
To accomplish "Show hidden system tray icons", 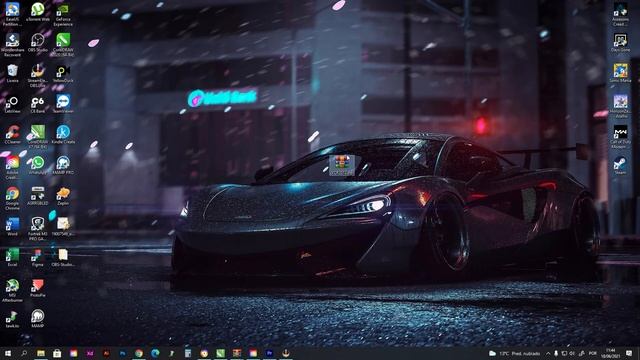I will click(x=548, y=353).
